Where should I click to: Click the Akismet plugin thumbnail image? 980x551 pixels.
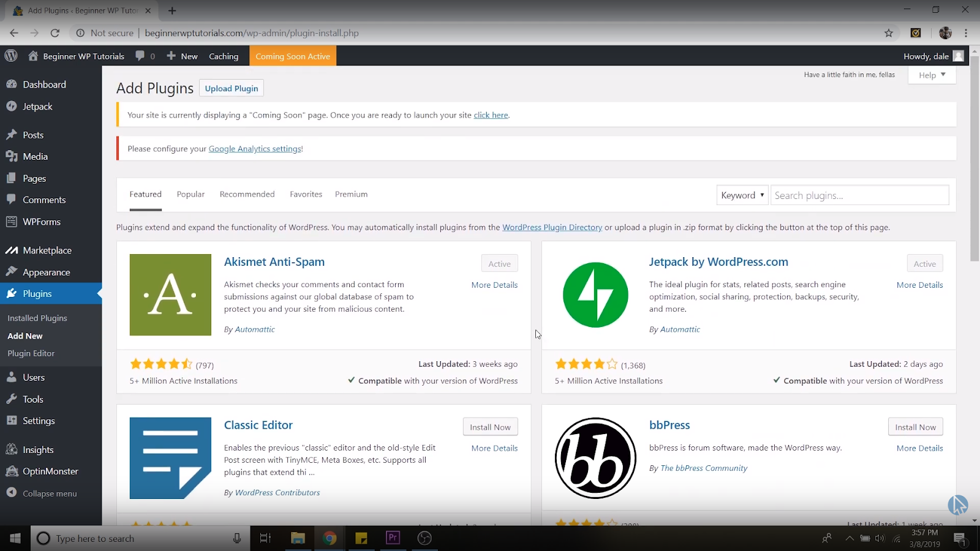pos(170,294)
